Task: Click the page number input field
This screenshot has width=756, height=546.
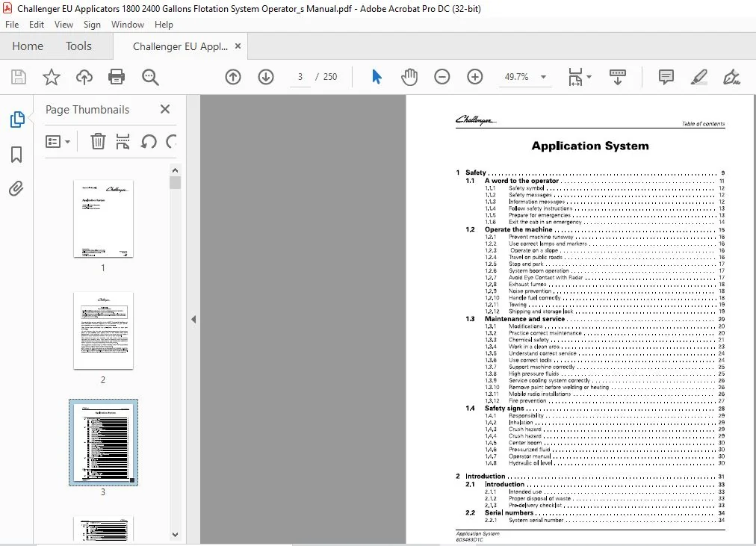Action: tap(300, 77)
